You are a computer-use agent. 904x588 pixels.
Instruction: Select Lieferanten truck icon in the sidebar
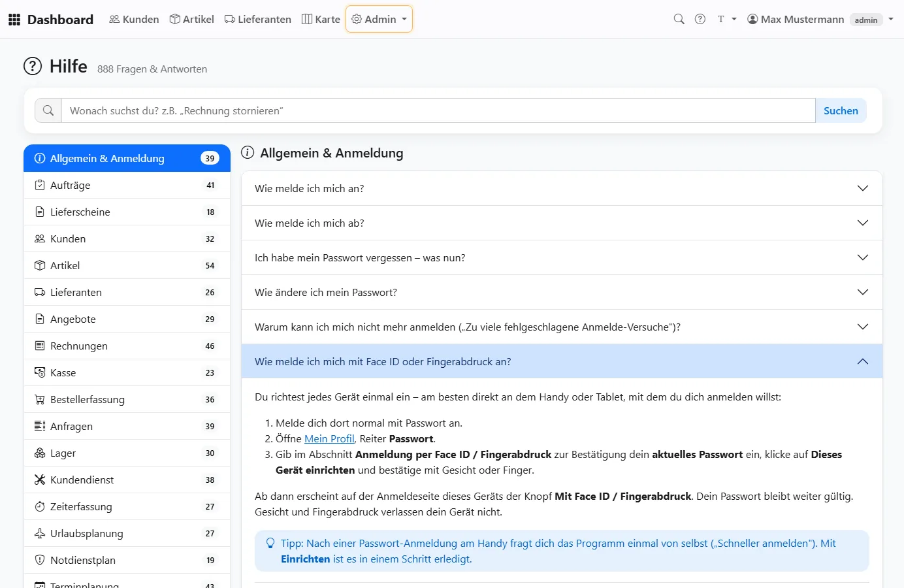click(40, 293)
